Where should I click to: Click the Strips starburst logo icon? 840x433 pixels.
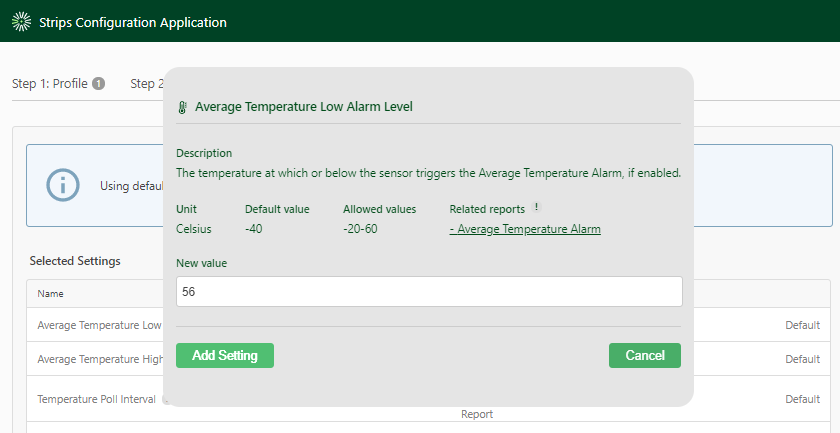[21, 22]
